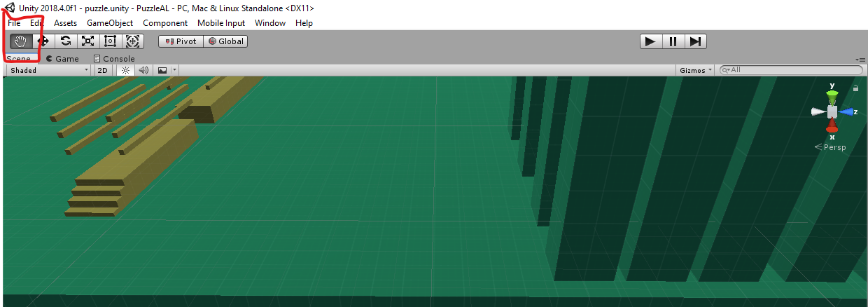
Task: Select the Move tool
Action: [43, 41]
